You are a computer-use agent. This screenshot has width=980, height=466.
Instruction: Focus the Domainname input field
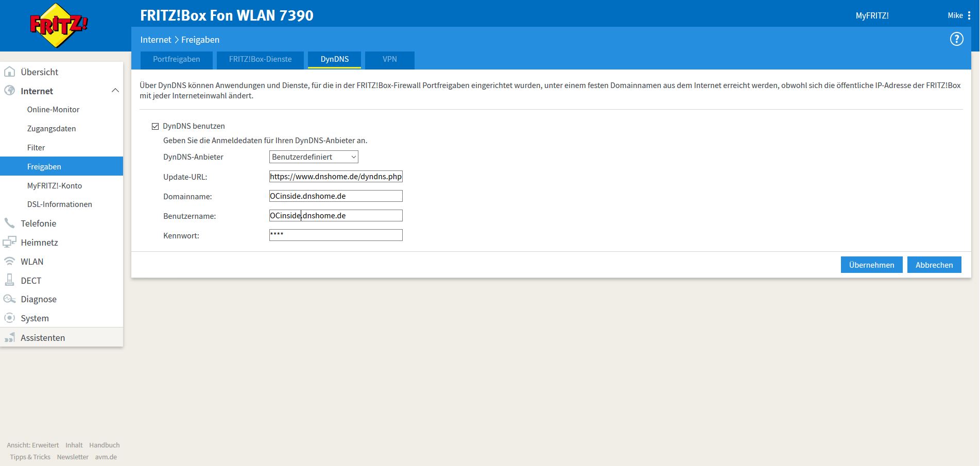336,196
